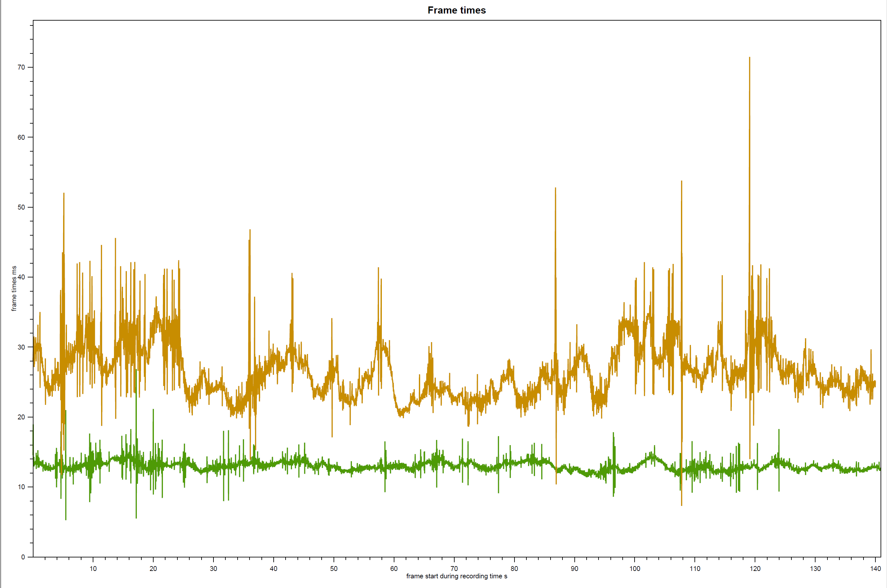This screenshot has width=887, height=588.
Task: Click the x-axis tick label 70
Action: 454,568
